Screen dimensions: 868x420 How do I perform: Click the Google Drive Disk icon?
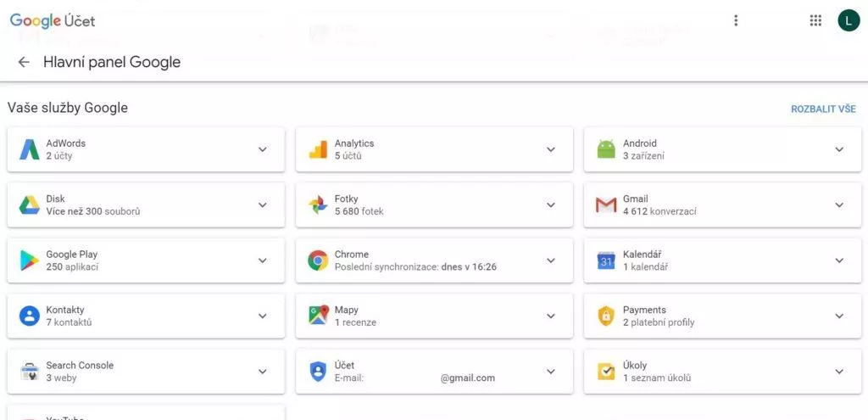coord(30,205)
